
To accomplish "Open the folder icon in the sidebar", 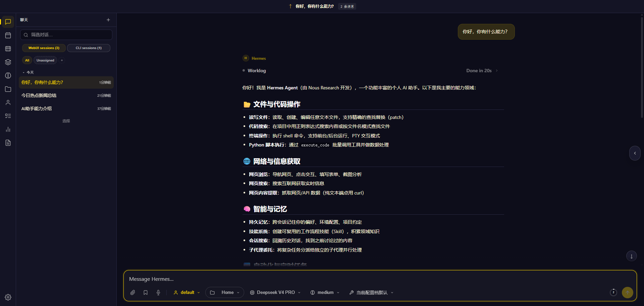I will click(x=8, y=89).
